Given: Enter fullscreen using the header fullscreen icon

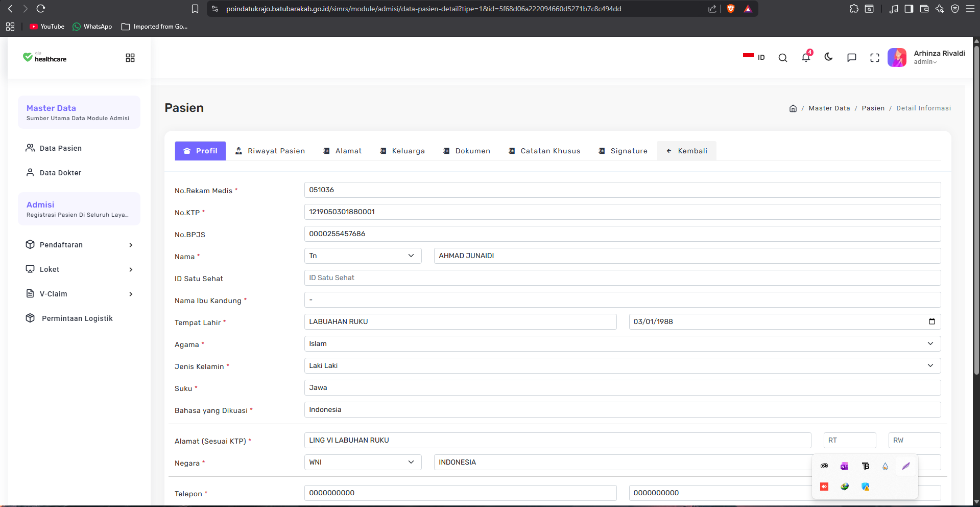Looking at the screenshot, I should point(875,58).
